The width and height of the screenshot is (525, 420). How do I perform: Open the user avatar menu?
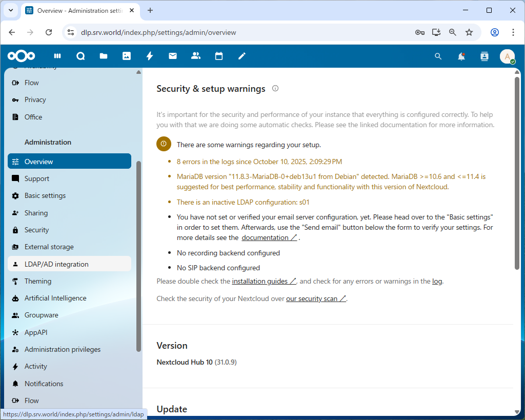pos(507,56)
